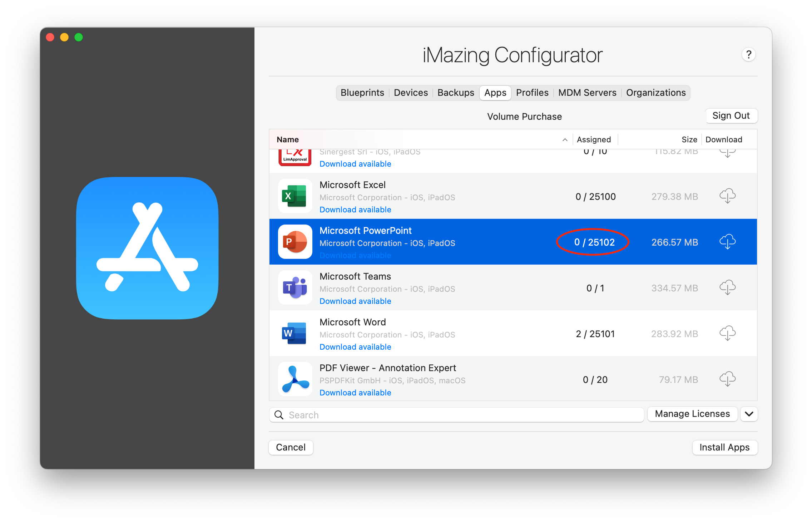Click the 0 / 25100 assigned value

(595, 197)
